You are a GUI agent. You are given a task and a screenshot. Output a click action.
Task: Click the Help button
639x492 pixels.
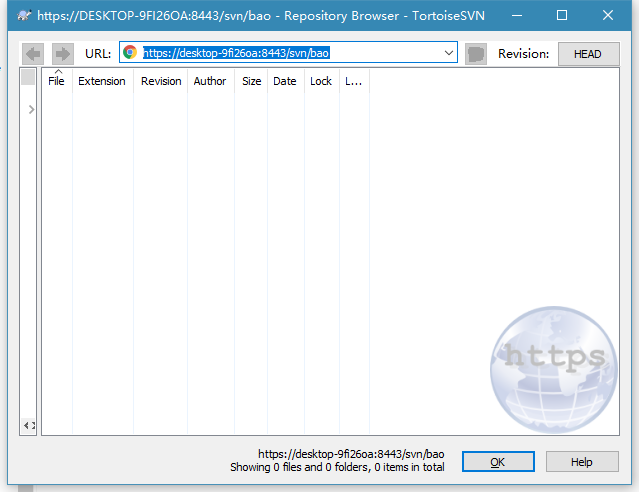pyautogui.click(x=582, y=462)
